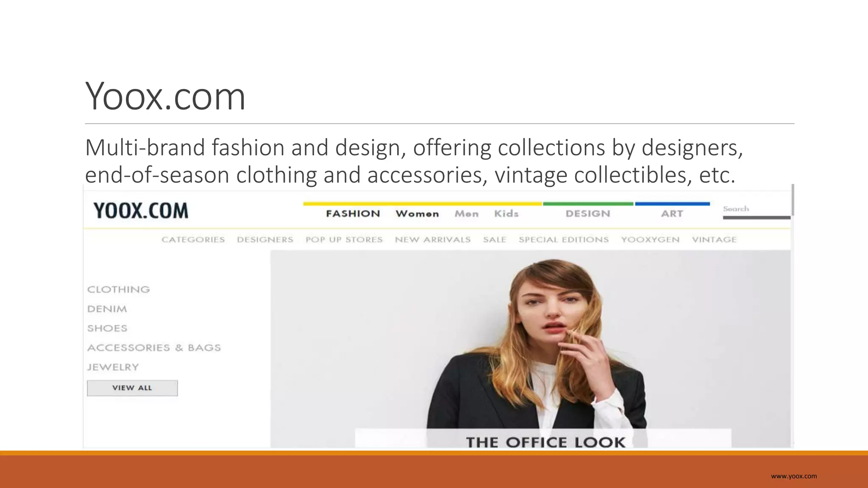868x488 pixels.
Task: Open the Kids section
Action: pyautogui.click(x=506, y=214)
